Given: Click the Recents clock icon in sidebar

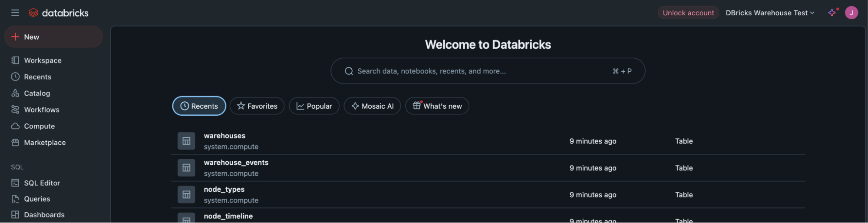Looking at the screenshot, I should tap(15, 77).
